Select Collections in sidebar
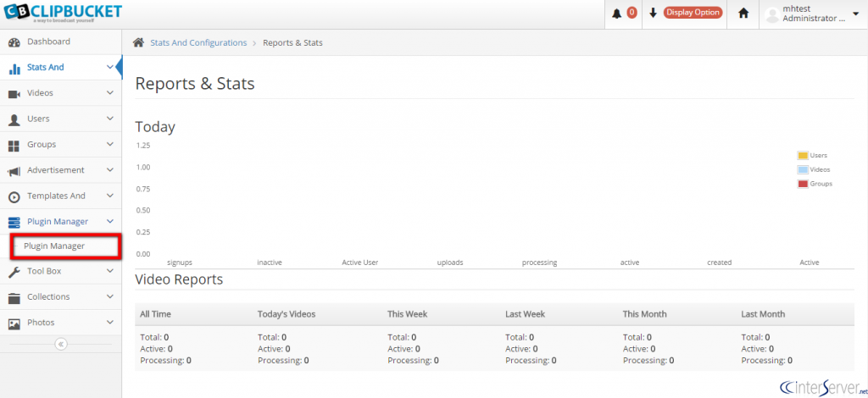Screen dimensions: 868x398 pyautogui.click(x=61, y=297)
